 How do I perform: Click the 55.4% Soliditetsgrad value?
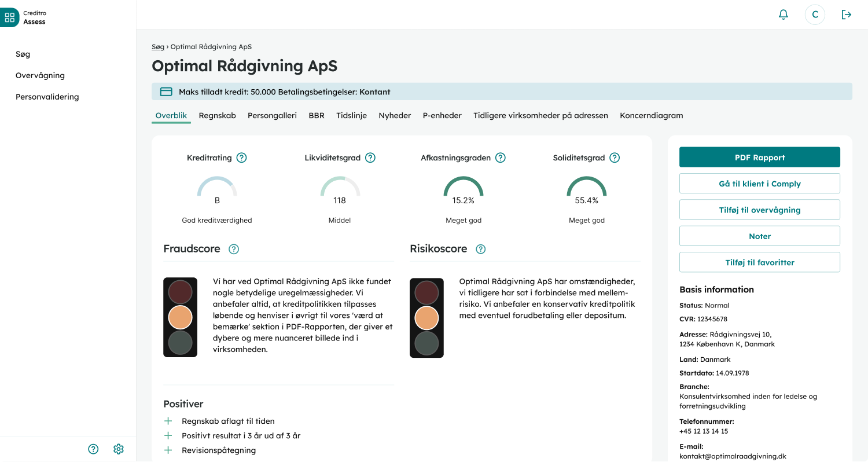coord(586,200)
